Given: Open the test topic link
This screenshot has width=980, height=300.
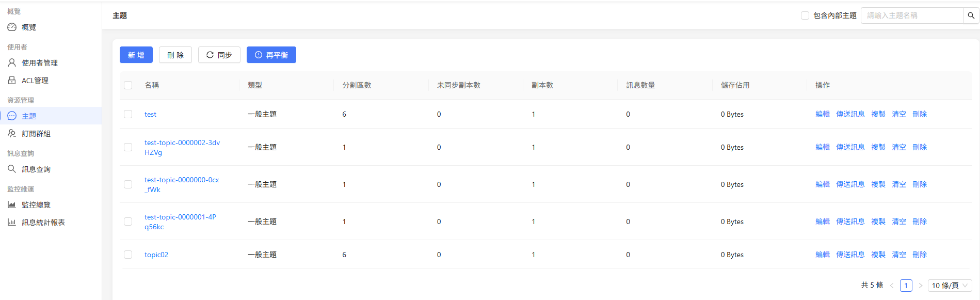Looking at the screenshot, I should (x=150, y=114).
